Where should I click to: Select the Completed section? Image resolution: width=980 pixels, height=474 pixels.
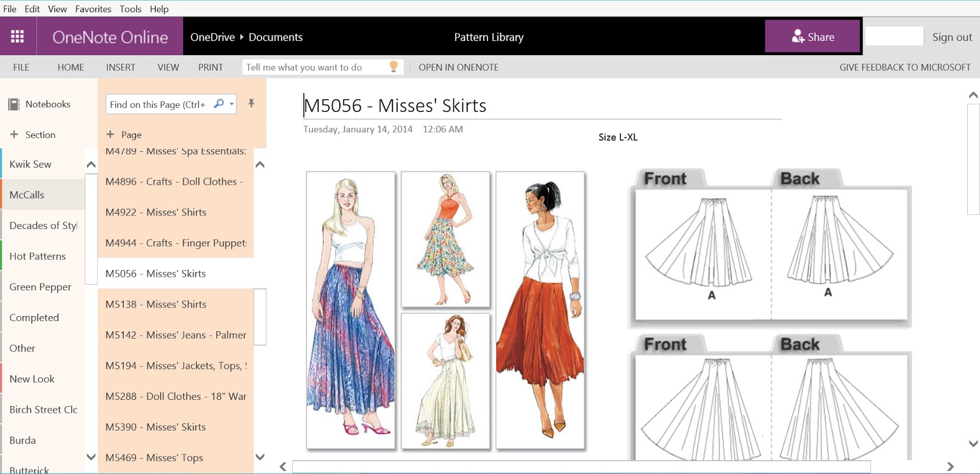(x=43, y=317)
